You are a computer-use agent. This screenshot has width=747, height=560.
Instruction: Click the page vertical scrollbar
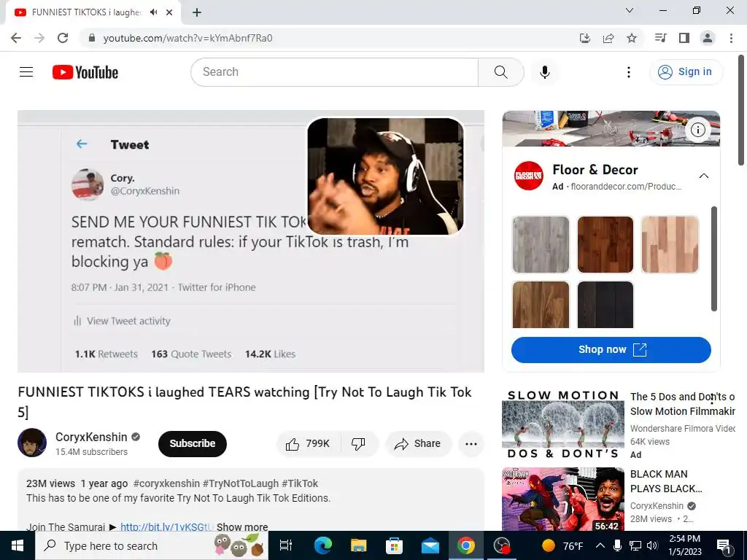click(741, 111)
